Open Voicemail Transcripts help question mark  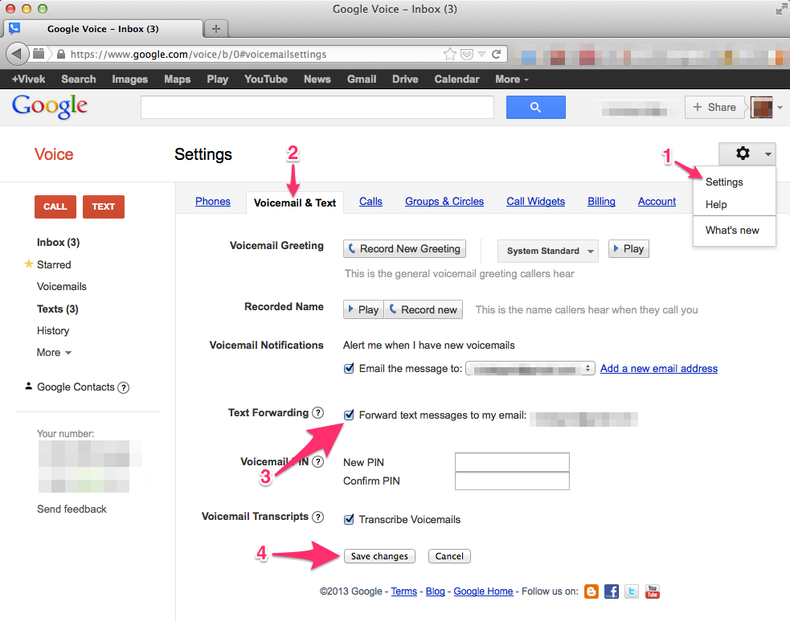(317, 517)
